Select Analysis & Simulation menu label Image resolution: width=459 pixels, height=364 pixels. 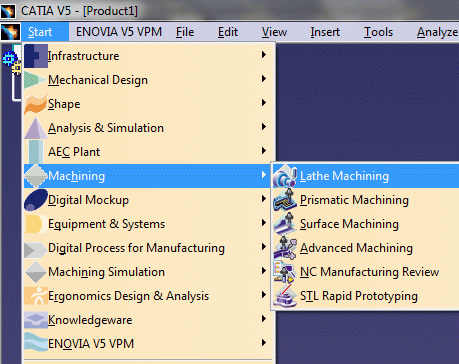pyautogui.click(x=106, y=128)
